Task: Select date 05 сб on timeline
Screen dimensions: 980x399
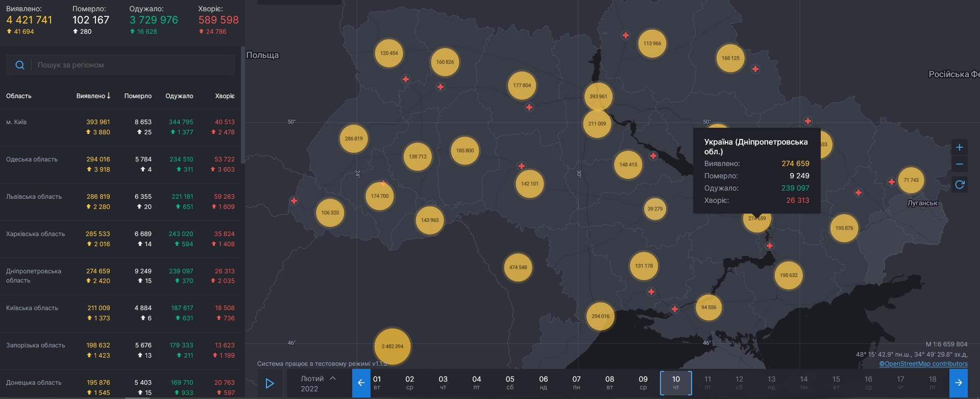Action: pos(509,383)
